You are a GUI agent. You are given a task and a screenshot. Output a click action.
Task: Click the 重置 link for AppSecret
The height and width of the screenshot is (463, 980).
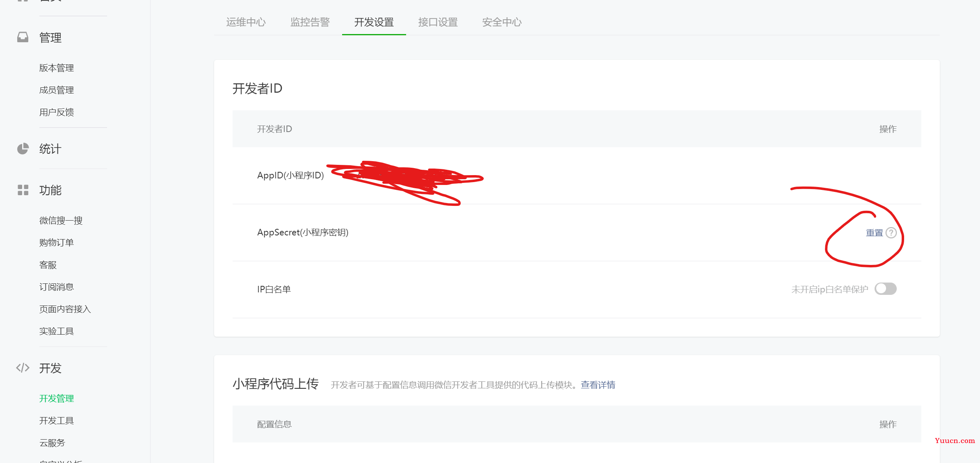[874, 233]
